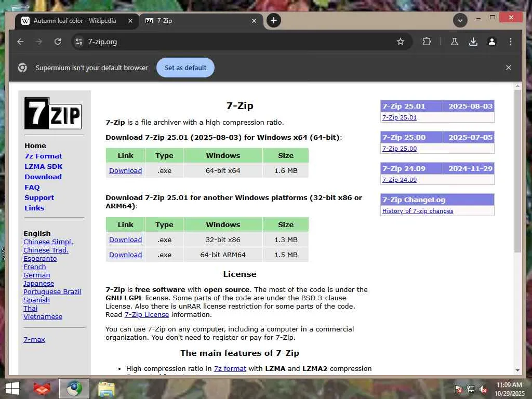Open the Support sidebar link
The width and height of the screenshot is (532, 399).
point(39,198)
